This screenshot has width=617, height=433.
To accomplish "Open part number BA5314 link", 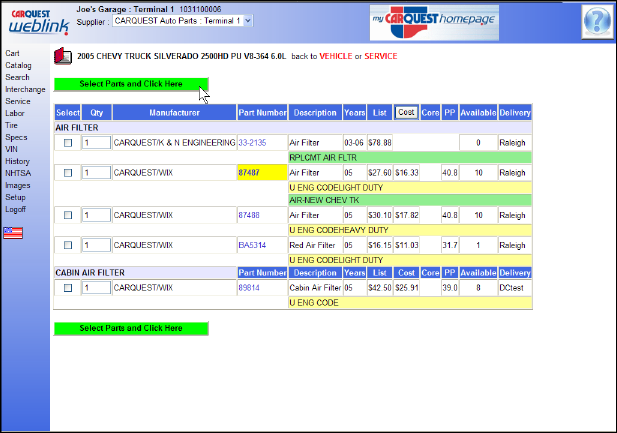I will (252, 245).
